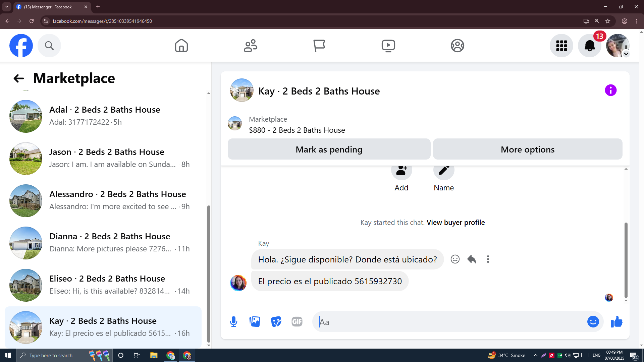Viewport: 644px width, 362px height.
Task: Click the Add people icon in chat
Action: [x=401, y=171]
